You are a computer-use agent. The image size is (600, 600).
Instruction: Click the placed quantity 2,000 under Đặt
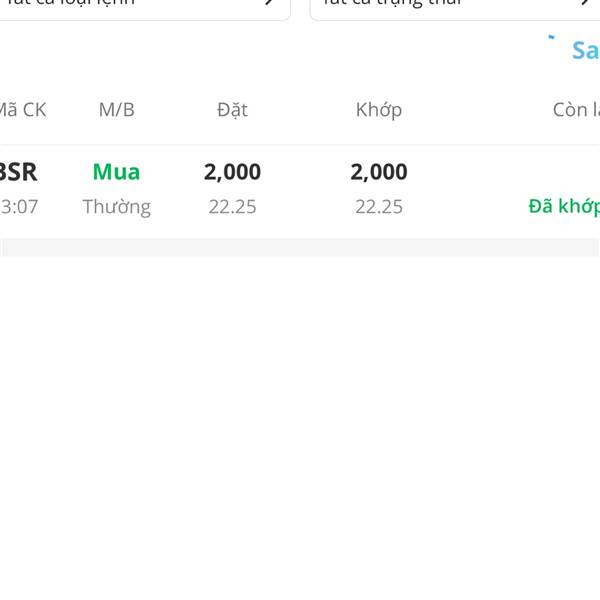232,172
